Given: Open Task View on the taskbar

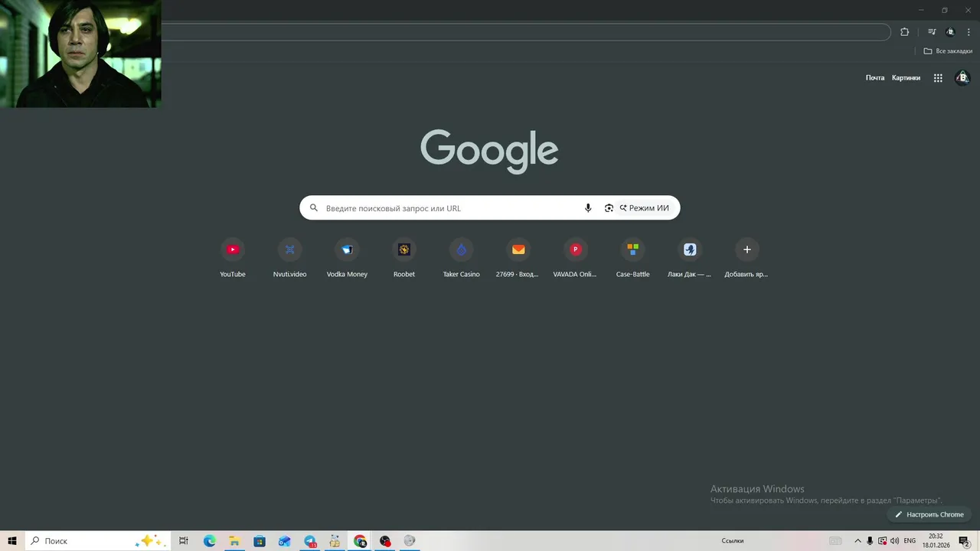Looking at the screenshot, I should pyautogui.click(x=184, y=541).
